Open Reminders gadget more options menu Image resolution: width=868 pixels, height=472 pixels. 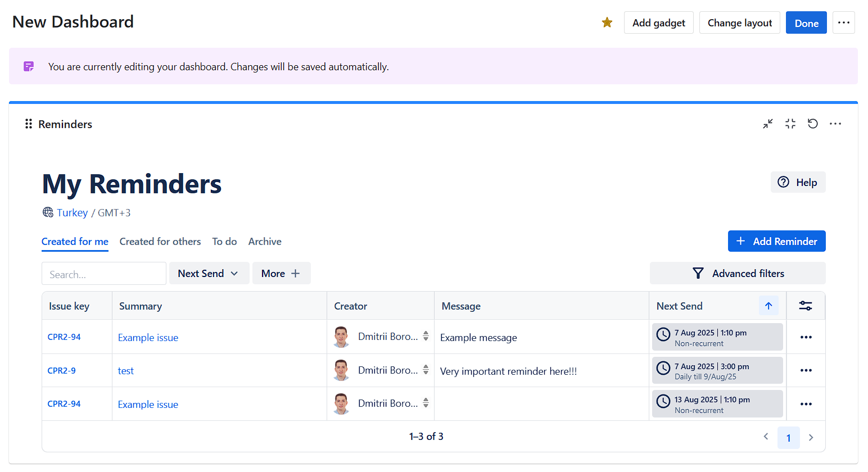pyautogui.click(x=835, y=124)
